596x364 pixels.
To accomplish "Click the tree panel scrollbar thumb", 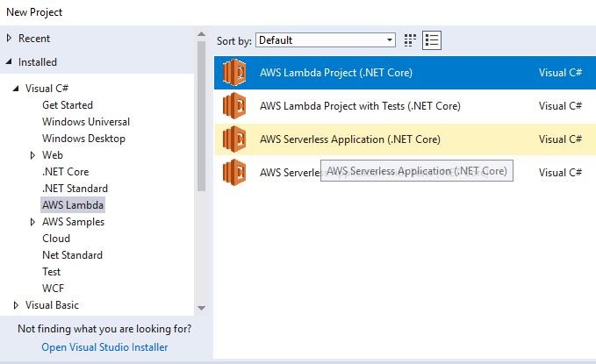I will click(x=202, y=116).
